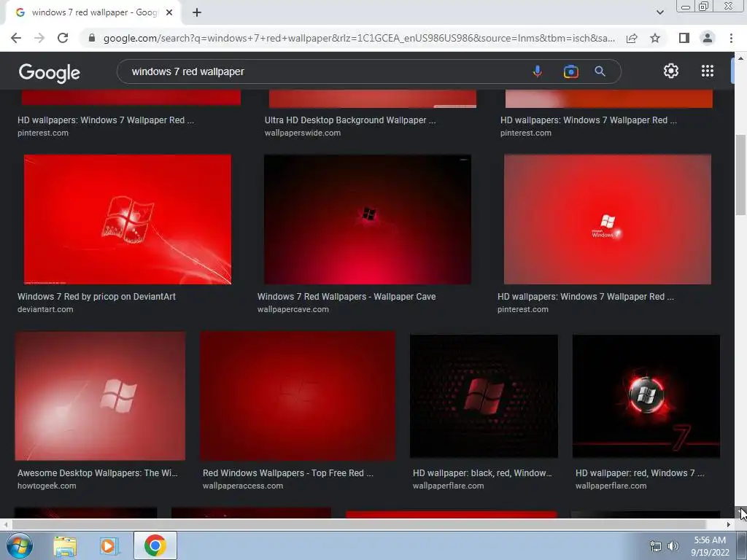The width and height of the screenshot is (747, 560).
Task: Click the horizontal scrollbar right arrow
Action: coord(729,525)
